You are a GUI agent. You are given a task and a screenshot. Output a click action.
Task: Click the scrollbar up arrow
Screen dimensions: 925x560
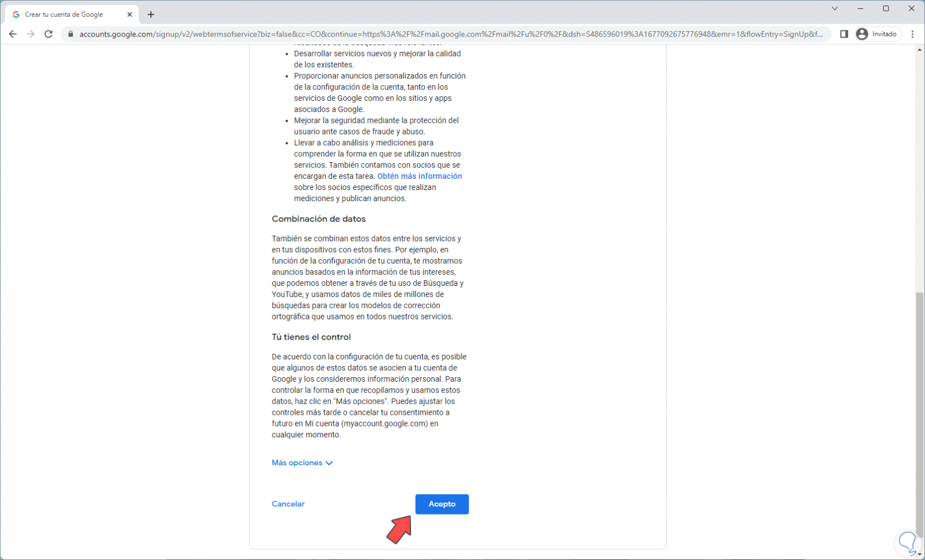pos(919,50)
